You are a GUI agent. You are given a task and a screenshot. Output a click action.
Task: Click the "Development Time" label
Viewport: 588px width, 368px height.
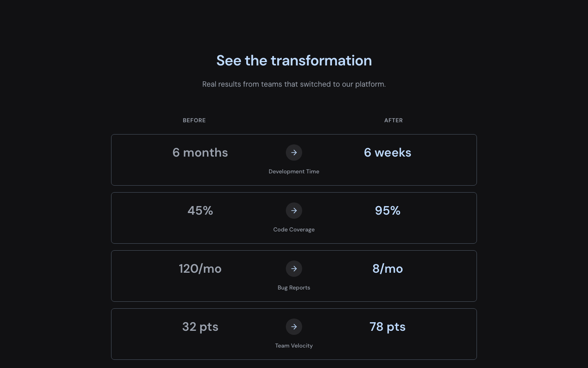click(x=294, y=171)
